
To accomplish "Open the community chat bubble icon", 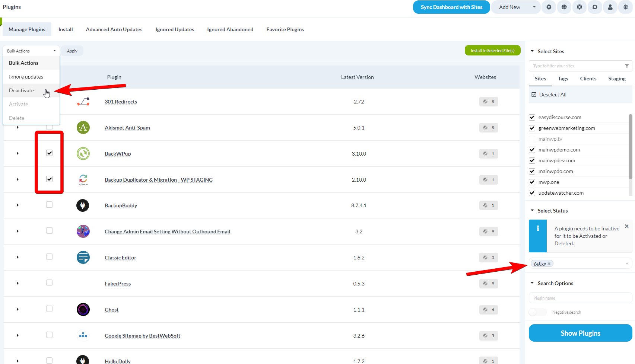I will pyautogui.click(x=595, y=7).
